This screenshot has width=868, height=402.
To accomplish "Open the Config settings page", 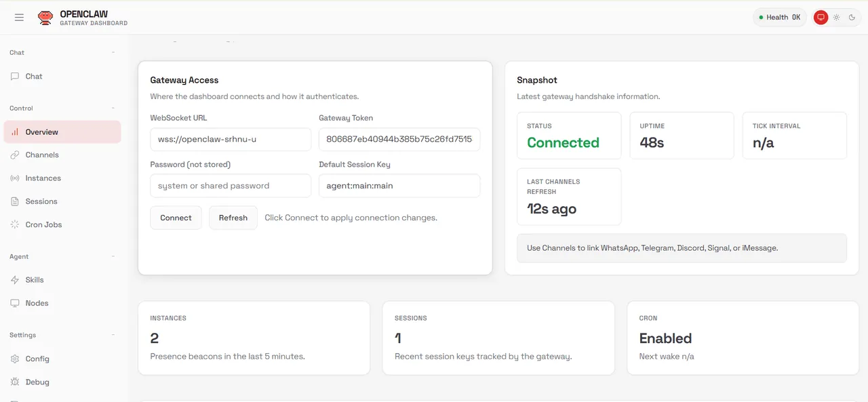I will [62, 359].
